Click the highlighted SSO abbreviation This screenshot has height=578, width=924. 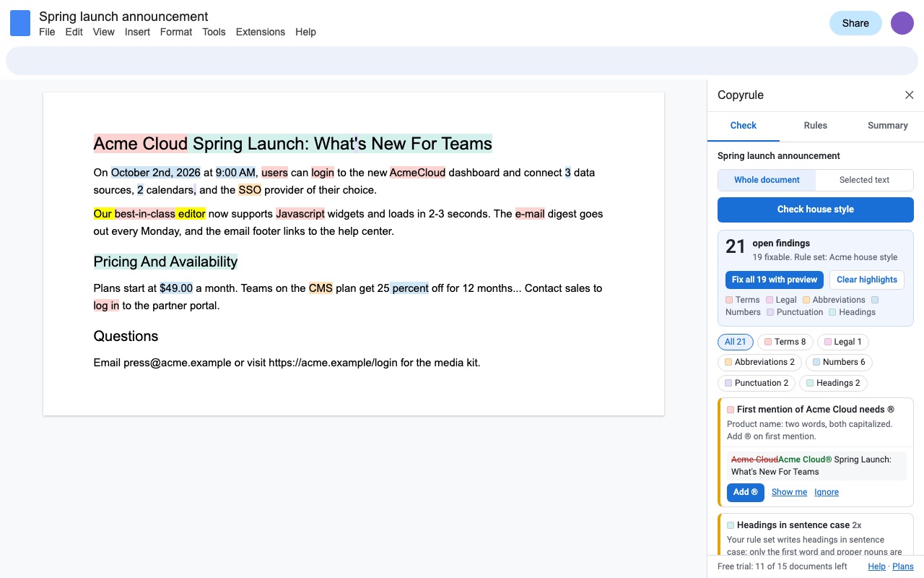point(250,190)
